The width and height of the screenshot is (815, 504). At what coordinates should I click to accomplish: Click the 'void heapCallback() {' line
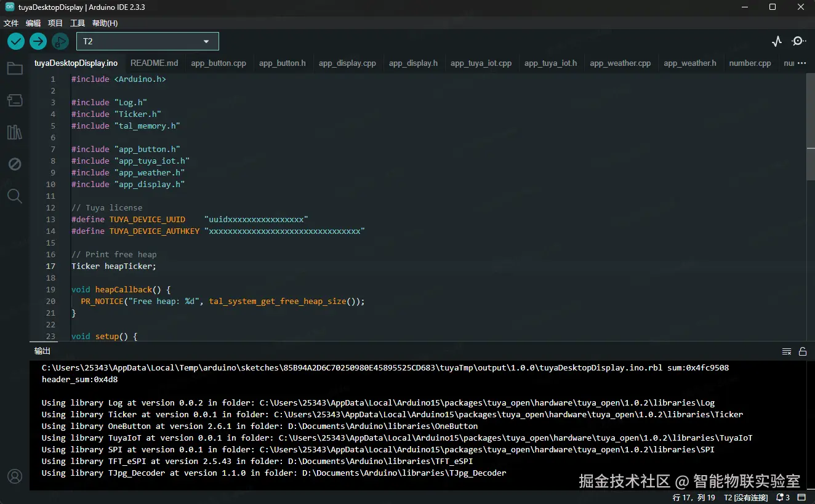(x=121, y=289)
